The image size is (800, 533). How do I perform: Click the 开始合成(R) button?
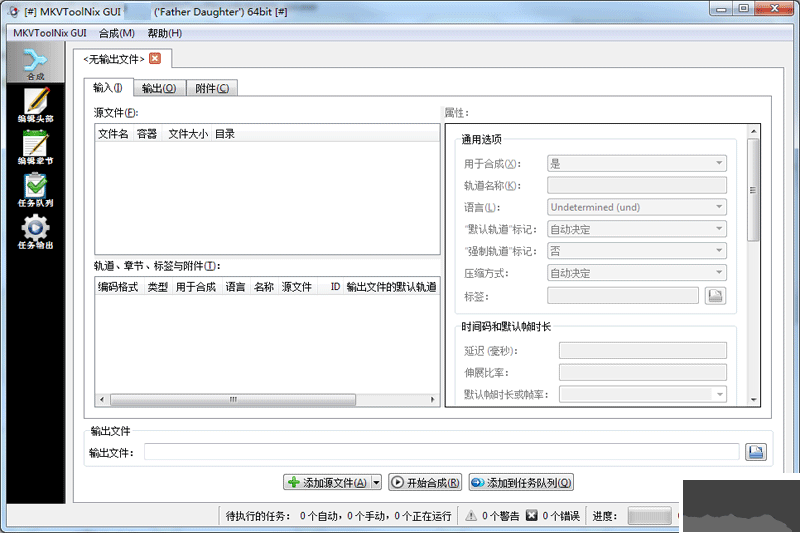click(426, 483)
